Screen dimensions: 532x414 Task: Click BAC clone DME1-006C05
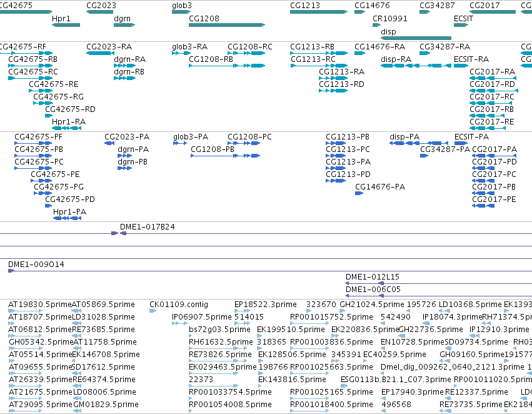[x=373, y=290]
